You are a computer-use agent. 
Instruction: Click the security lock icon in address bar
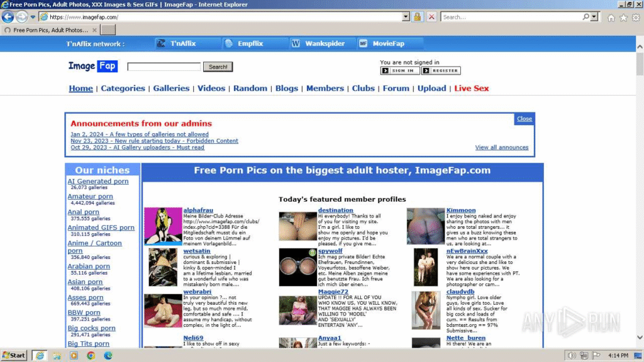[x=417, y=17]
